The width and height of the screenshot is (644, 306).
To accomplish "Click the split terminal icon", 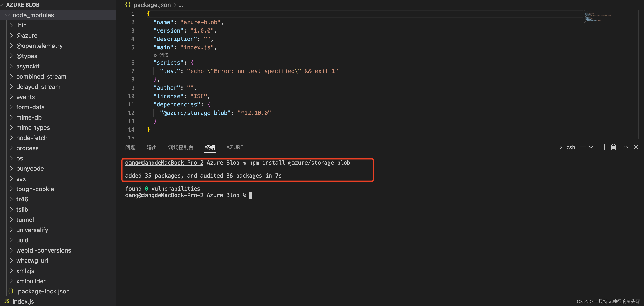I will point(601,147).
